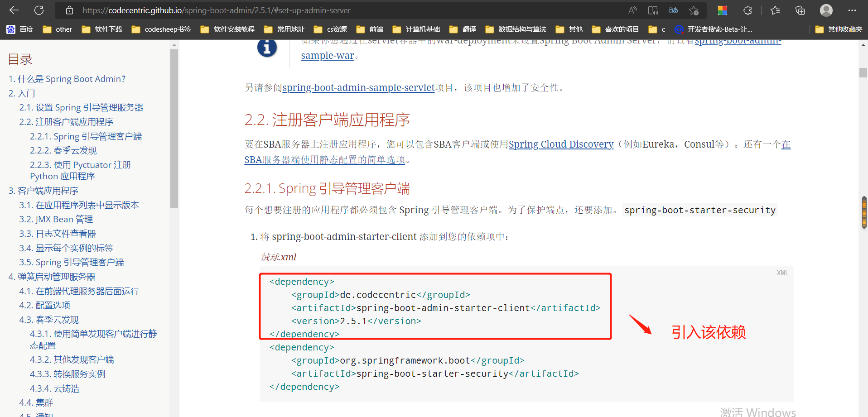Open the 翻译 bookmarks folder
Viewport: 868px width, 417px height.
click(463, 29)
